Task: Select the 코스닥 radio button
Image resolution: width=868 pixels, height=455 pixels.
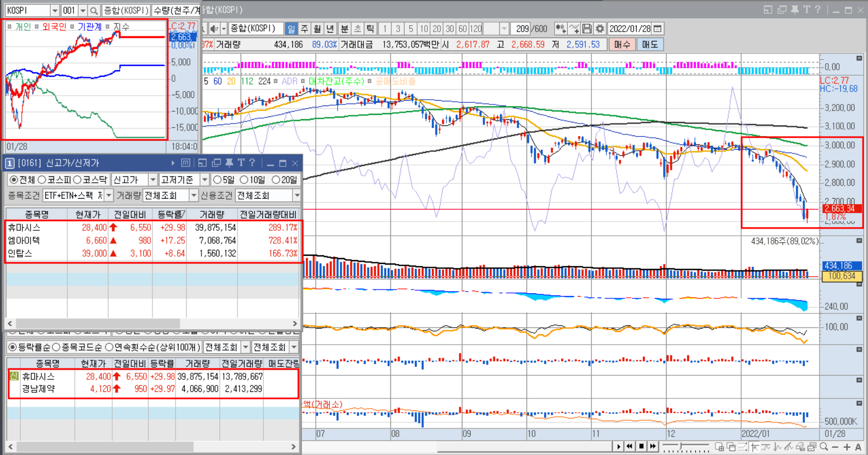Action: (77, 180)
